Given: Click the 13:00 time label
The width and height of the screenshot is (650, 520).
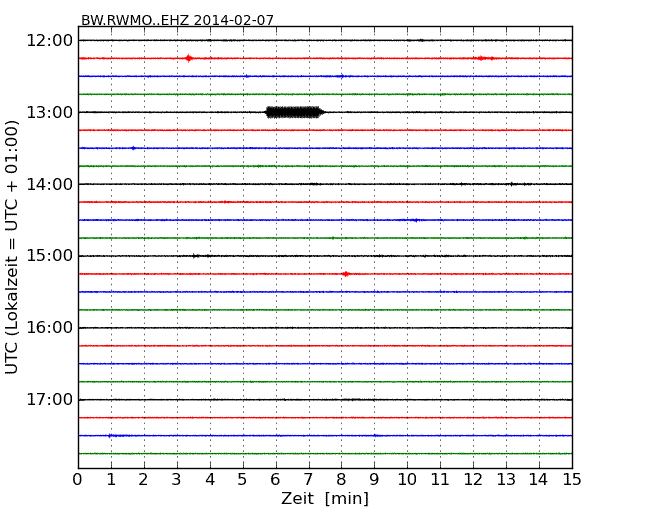Looking at the screenshot, I should click(x=50, y=112).
